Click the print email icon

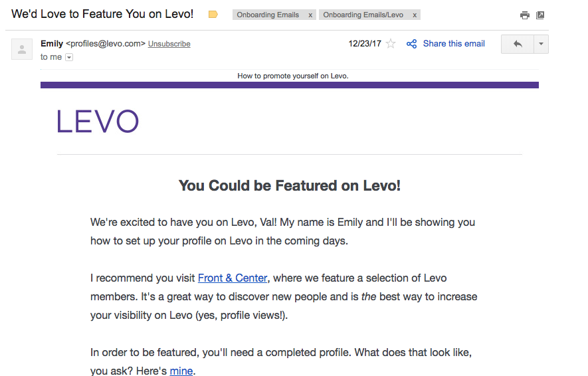(525, 15)
